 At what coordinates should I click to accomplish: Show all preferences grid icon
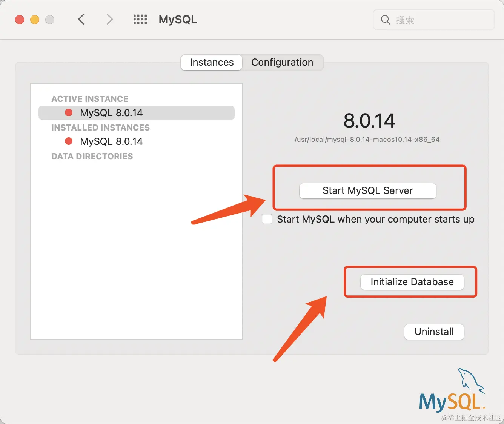[140, 20]
